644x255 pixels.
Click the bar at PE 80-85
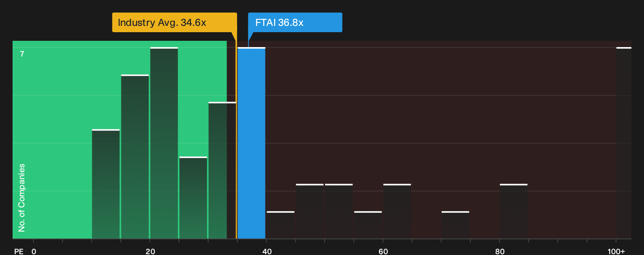514,211
